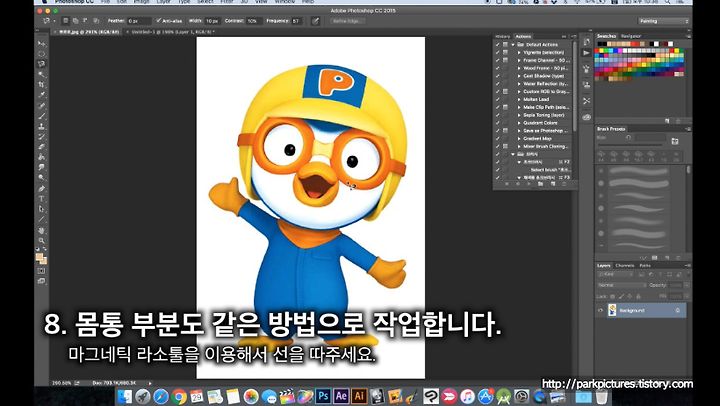Screen dimensions: 720x406
Task: Click the Contrast value input field
Action: pos(255,21)
